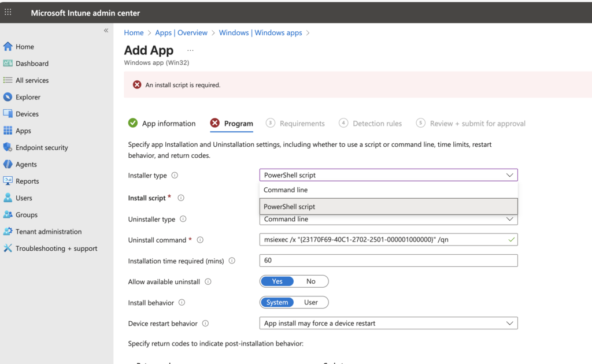592x364 pixels.
Task: Open the app launcher waffle icon
Action: 8,12
